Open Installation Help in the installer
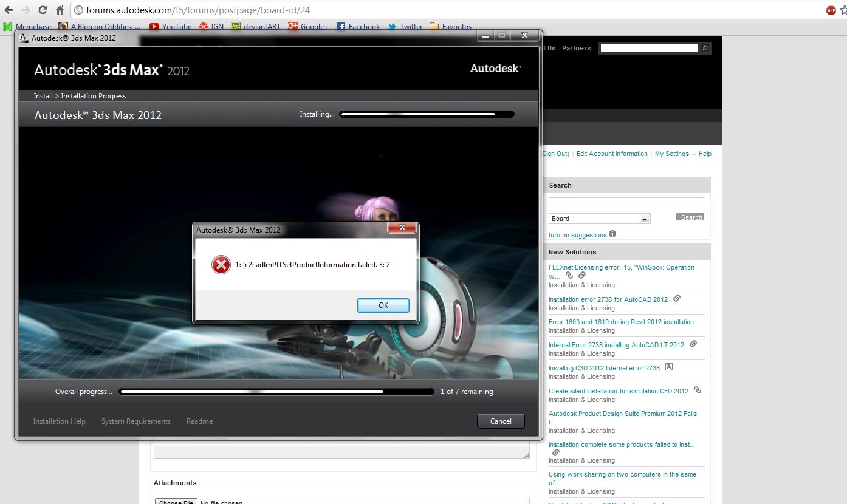 [59, 421]
